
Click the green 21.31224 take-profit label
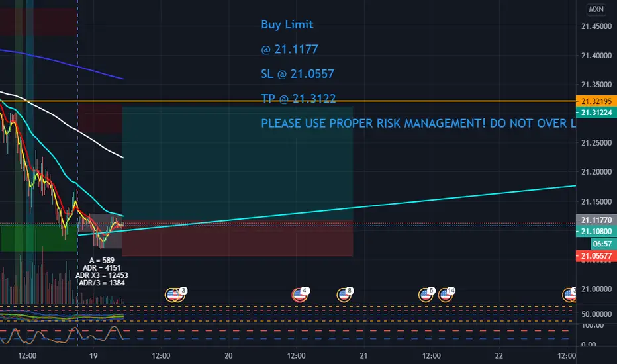(x=596, y=113)
